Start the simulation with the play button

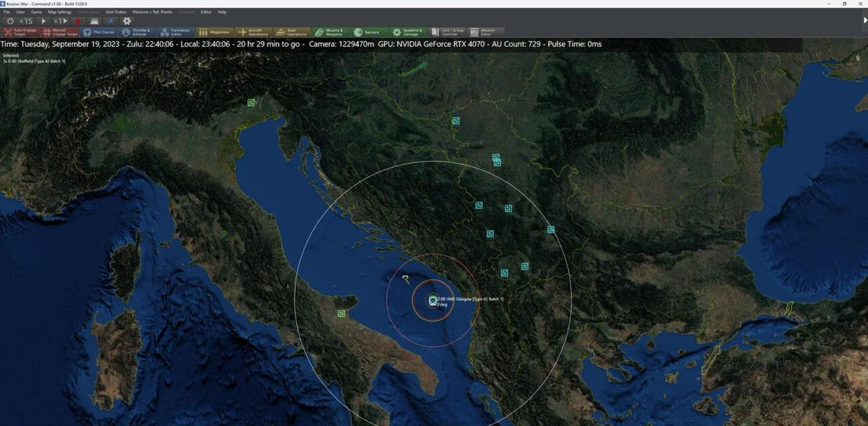click(x=43, y=21)
